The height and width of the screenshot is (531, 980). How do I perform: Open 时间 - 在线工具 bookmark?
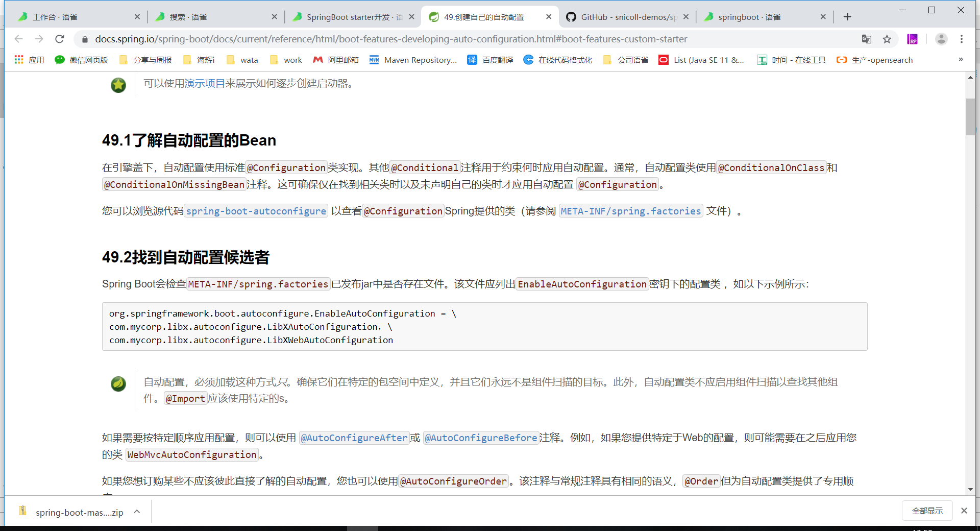(791, 60)
